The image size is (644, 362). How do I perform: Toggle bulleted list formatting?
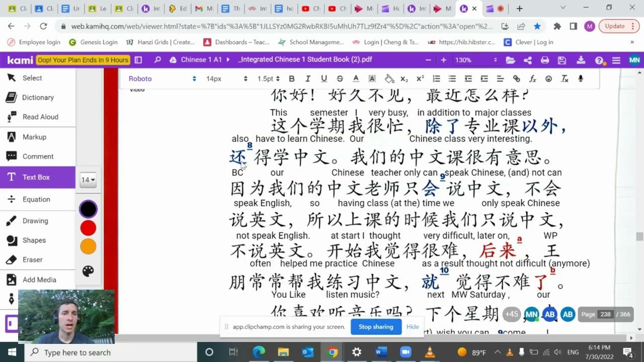pos(452,79)
